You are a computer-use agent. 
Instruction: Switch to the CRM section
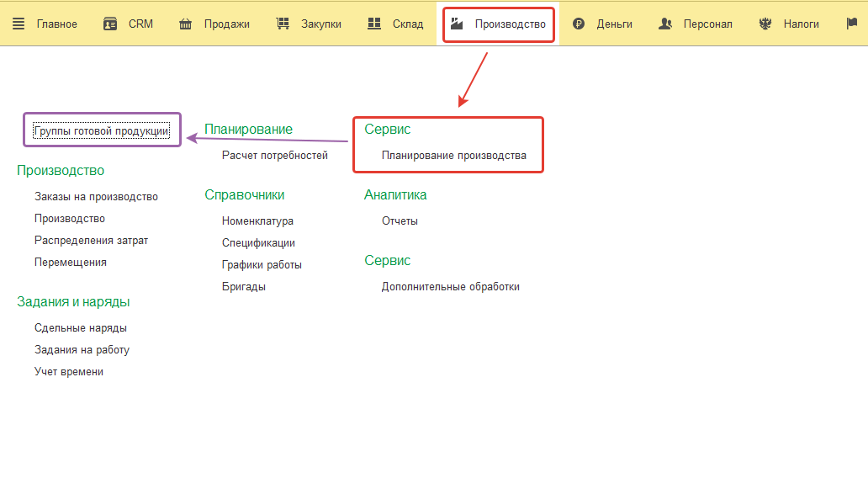(140, 24)
